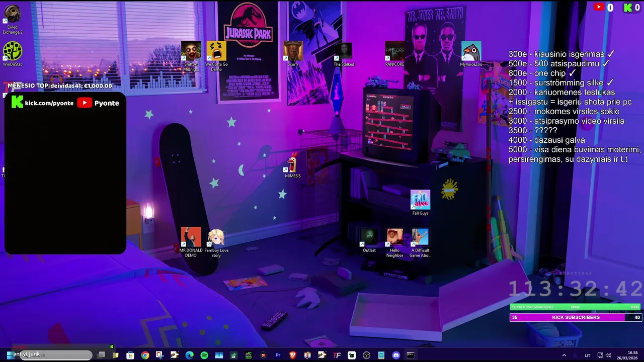Click the '300e - kiausinio isgerimas' goal line

tap(561, 54)
